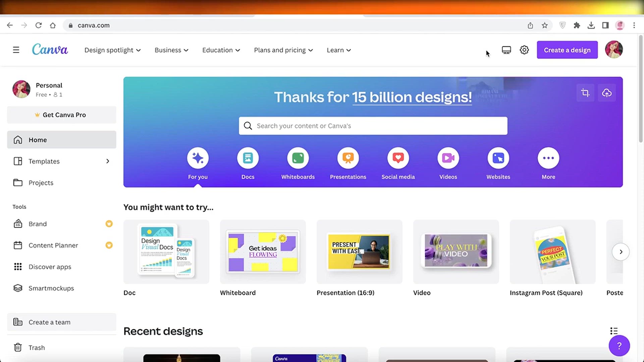
Task: Open Presentation (16:9) suggestion thumbnail
Action: (x=360, y=252)
